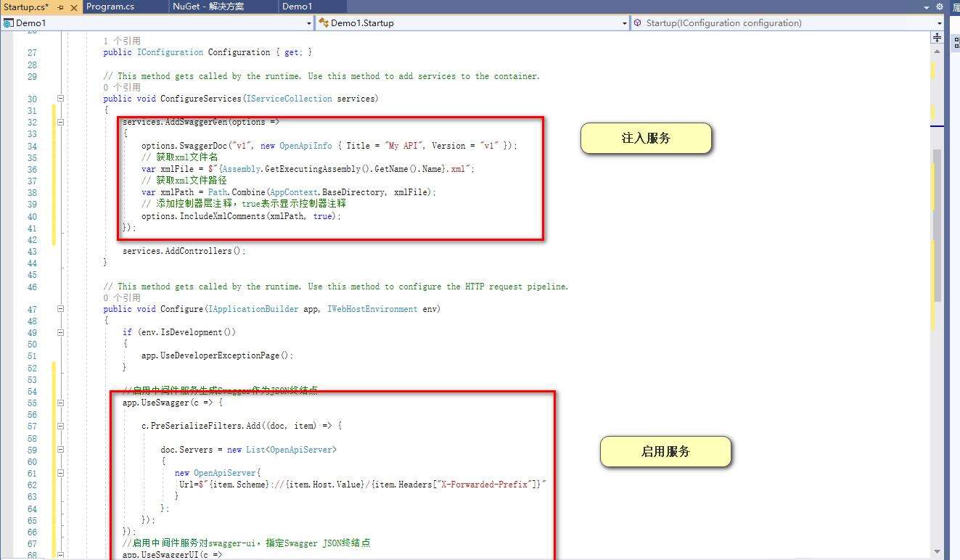The height and width of the screenshot is (560, 960).
Task: Click the scroll up arrow of scrollbar
Action: click(x=937, y=50)
